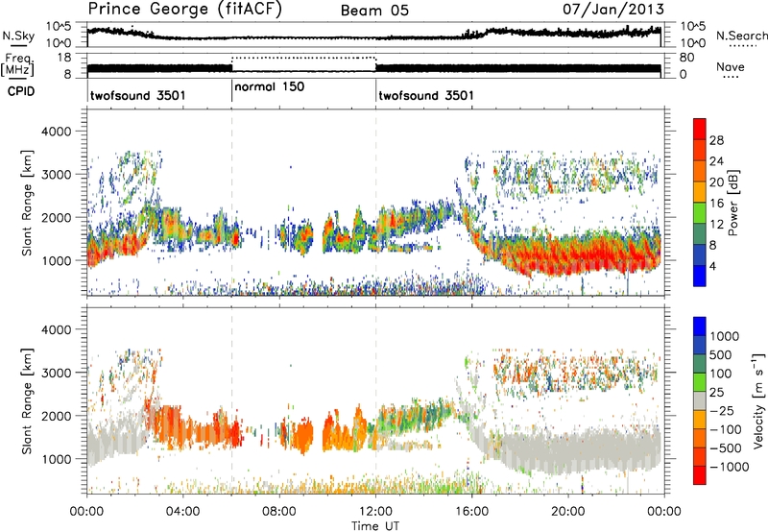Click the red bottom Velocity colorbar segment
Viewport: 768px width, 532px height.
(700, 475)
